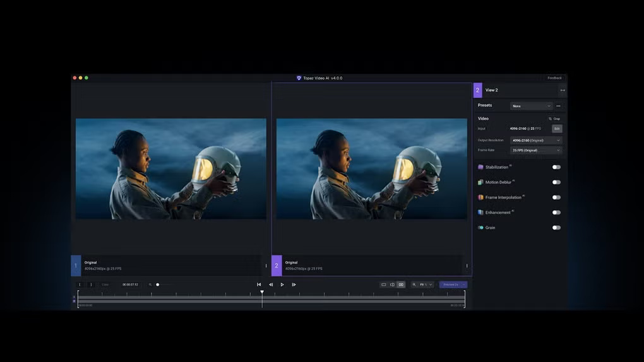Select the split view layout icon
The width and height of the screenshot is (644, 362).
pyautogui.click(x=392, y=284)
